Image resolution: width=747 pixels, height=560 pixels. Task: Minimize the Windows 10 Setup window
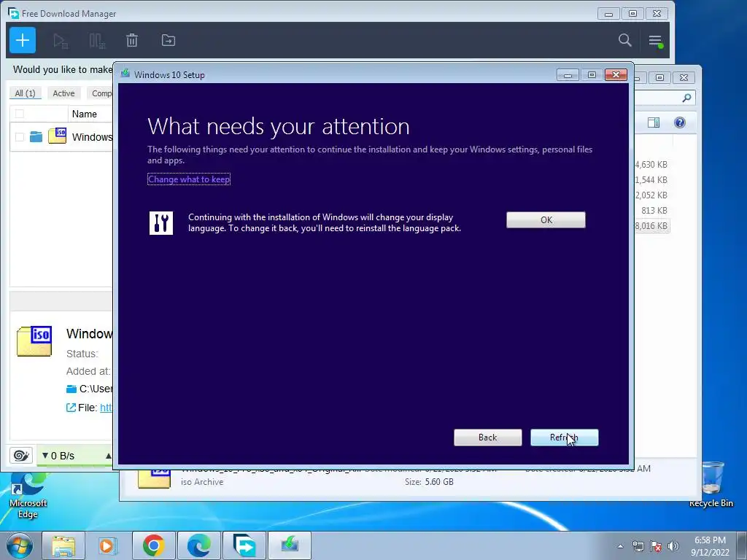(568, 75)
